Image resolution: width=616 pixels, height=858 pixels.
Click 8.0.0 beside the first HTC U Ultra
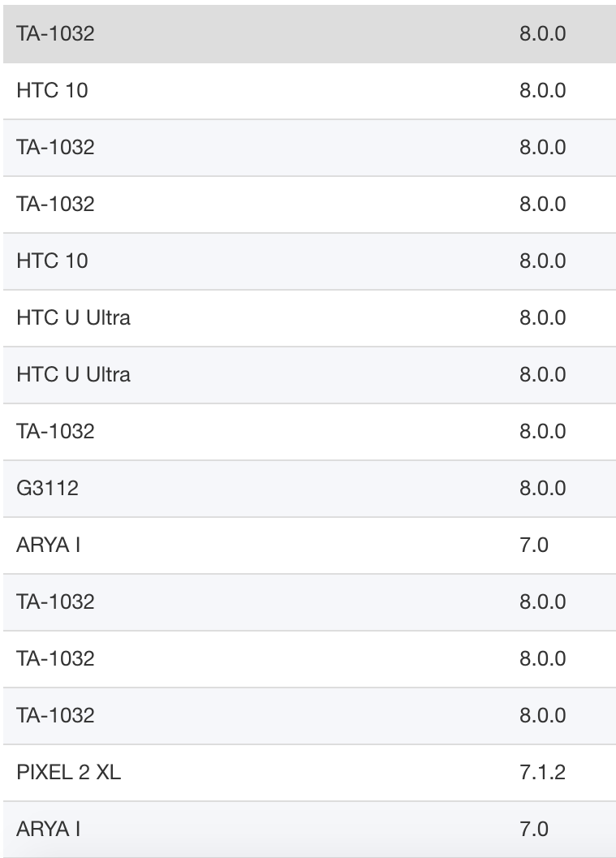tap(543, 318)
